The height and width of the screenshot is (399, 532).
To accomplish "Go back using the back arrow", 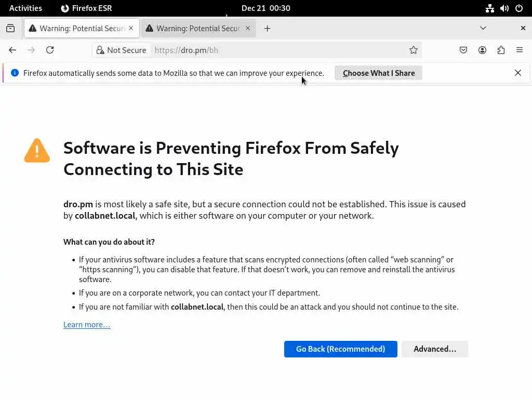I will [x=12, y=50].
